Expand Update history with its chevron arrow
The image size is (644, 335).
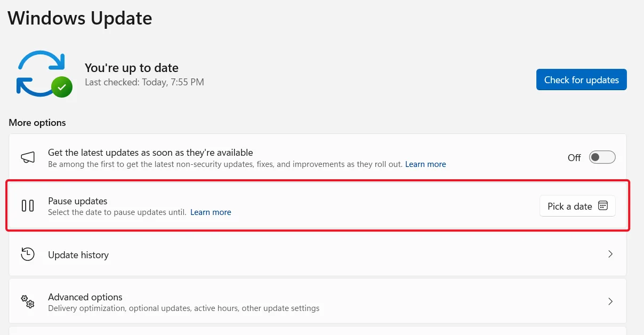click(610, 254)
